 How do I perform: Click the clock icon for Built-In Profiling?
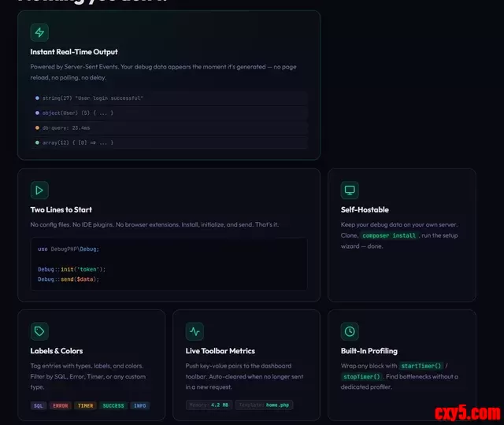point(350,331)
